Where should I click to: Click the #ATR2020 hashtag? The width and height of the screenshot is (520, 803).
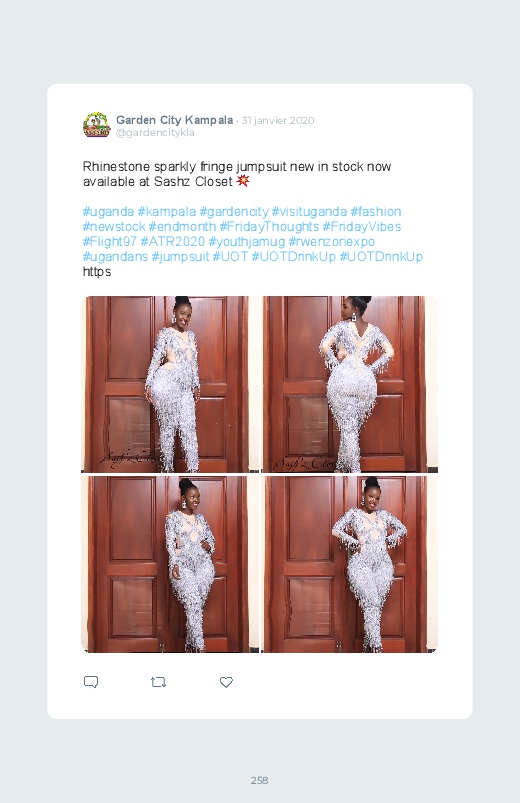(173, 241)
